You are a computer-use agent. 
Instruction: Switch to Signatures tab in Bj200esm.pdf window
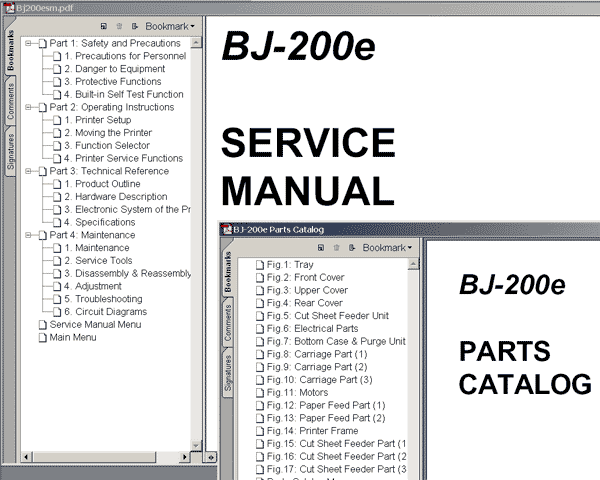tap(10, 151)
